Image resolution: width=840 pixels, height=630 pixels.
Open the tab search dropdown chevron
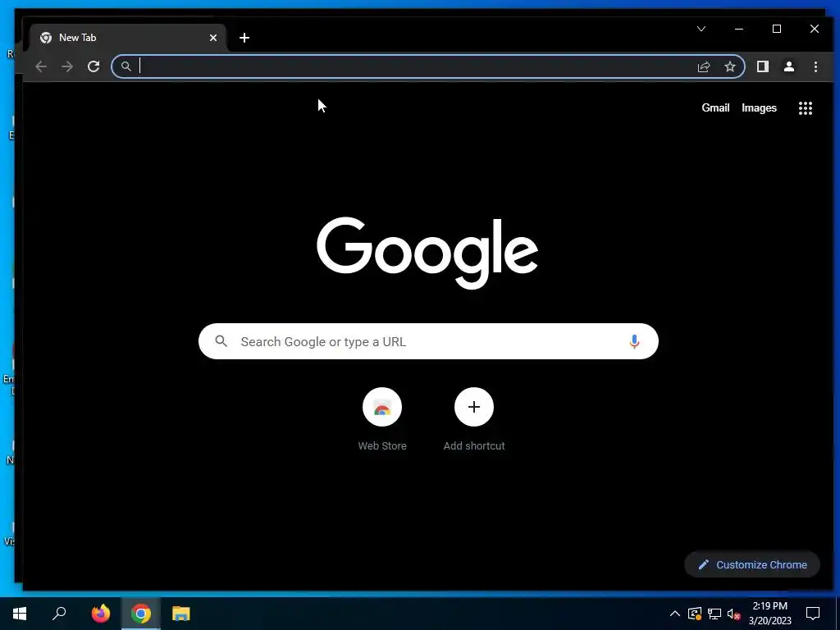(x=701, y=29)
